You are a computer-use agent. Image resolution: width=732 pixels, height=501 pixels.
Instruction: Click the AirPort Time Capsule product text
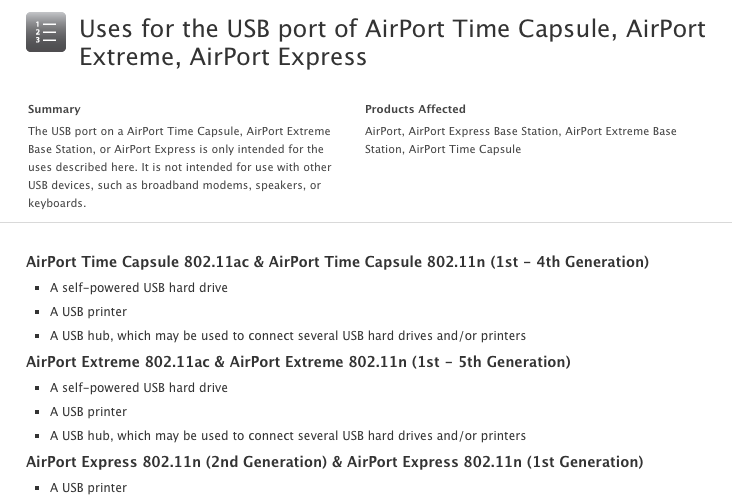click(465, 149)
